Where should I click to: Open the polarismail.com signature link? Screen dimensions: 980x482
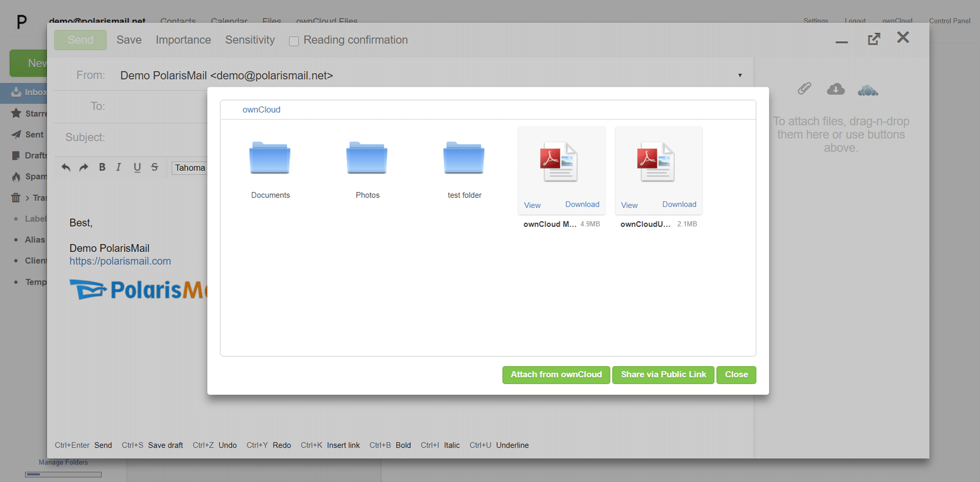pyautogui.click(x=120, y=261)
